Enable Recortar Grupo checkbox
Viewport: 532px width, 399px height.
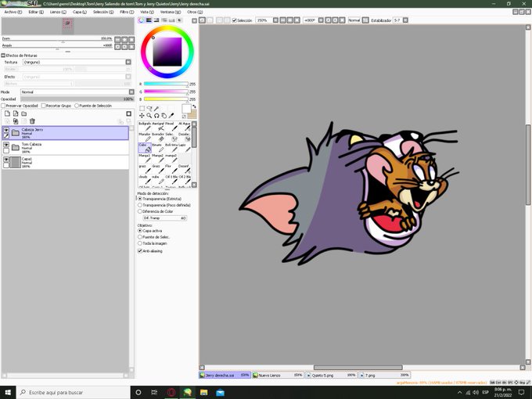click(43, 106)
